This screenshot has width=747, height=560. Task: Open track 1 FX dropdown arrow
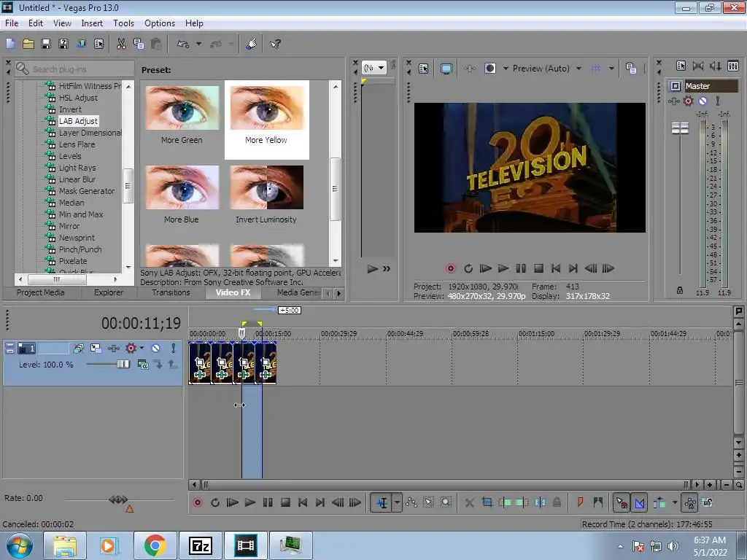click(x=142, y=348)
